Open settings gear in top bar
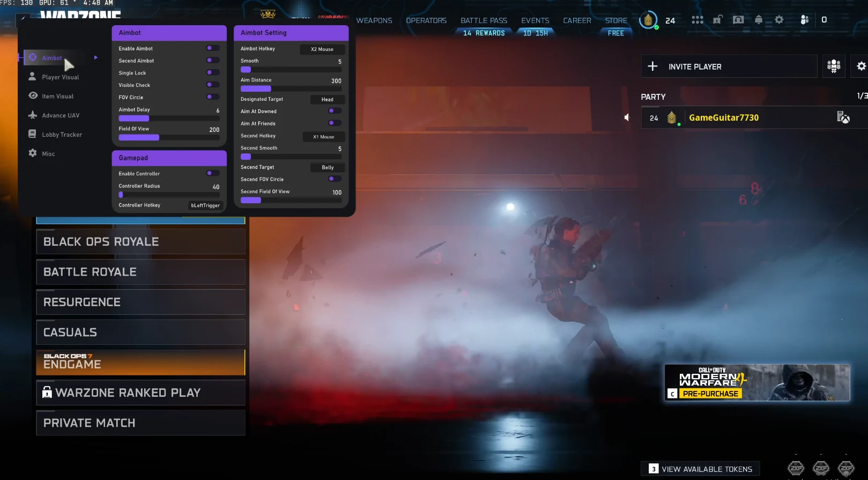This screenshot has height=480, width=868. coord(779,20)
